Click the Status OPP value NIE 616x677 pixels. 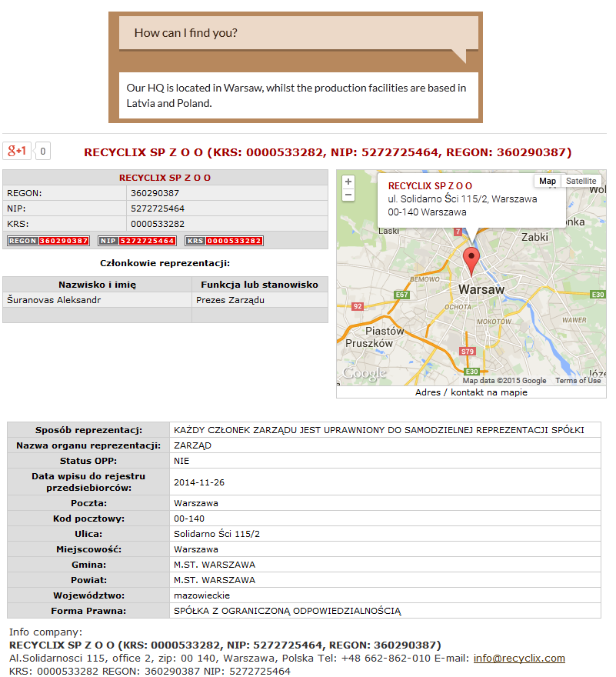click(x=181, y=461)
